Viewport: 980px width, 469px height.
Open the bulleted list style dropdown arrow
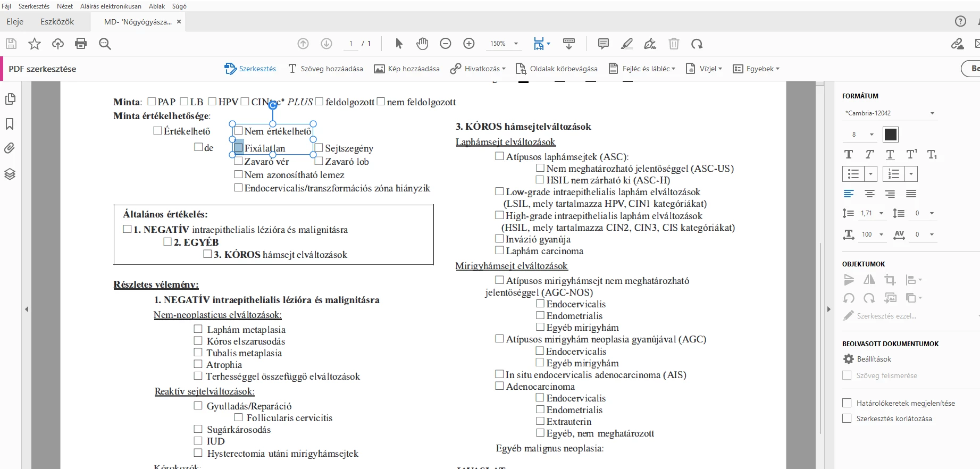click(870, 174)
